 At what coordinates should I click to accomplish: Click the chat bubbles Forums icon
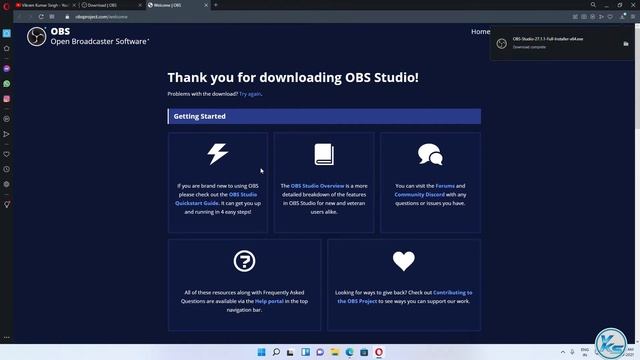pyautogui.click(x=430, y=154)
